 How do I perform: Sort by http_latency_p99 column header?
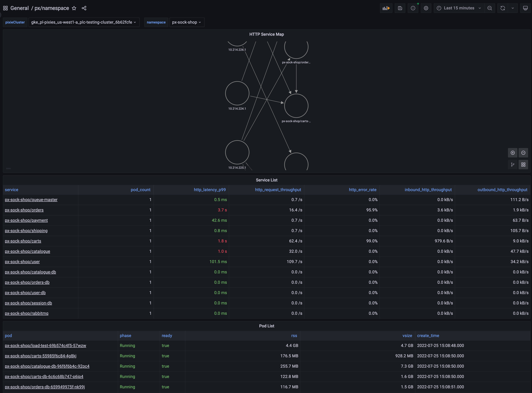(x=209, y=190)
